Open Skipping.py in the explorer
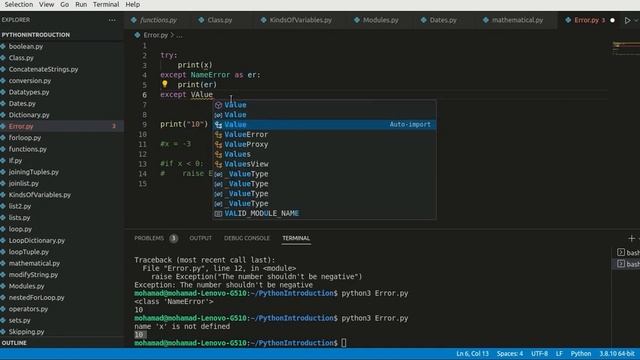640x360 pixels. (26, 332)
